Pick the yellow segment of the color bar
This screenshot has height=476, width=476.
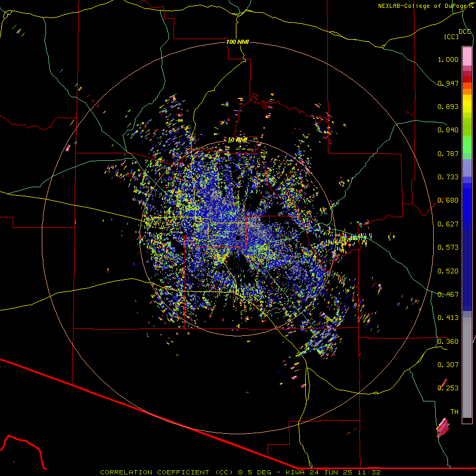[467, 104]
